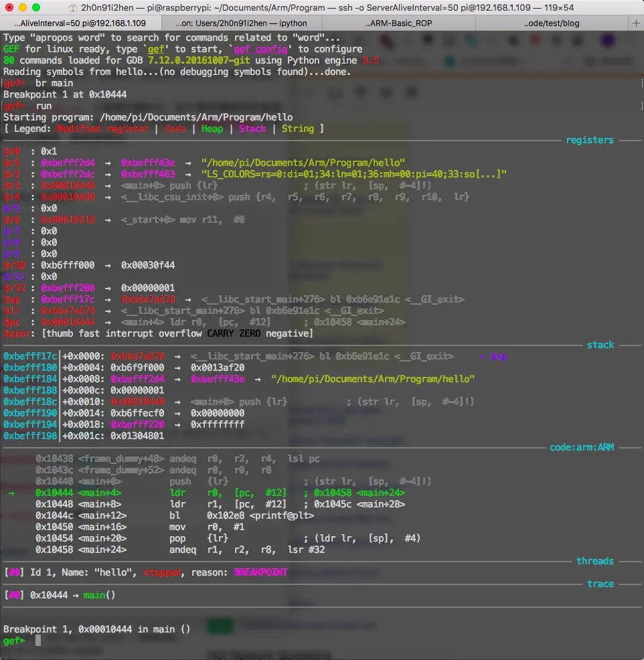Click the 'Starting program' path line
This screenshot has height=660, width=644.
[x=148, y=117]
